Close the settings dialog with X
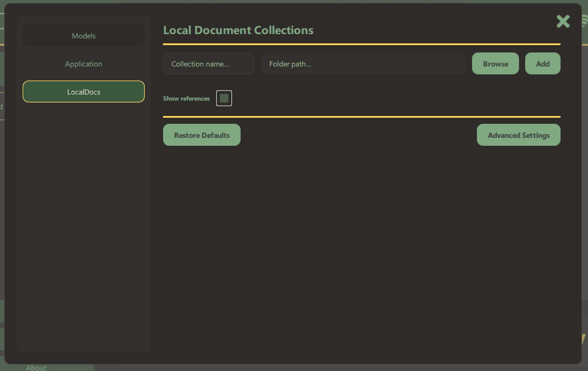Viewport: 588px width, 371px height. (x=563, y=21)
